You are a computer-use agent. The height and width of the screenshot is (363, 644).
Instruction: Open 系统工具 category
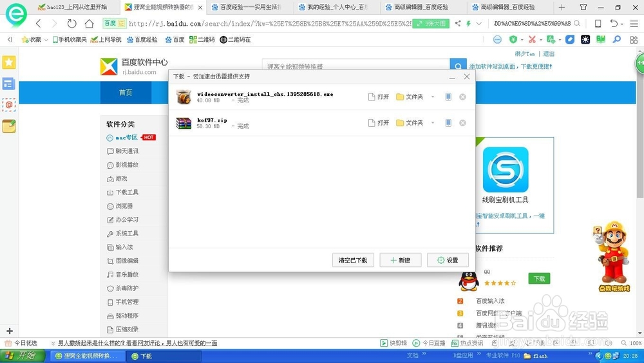tap(122, 233)
